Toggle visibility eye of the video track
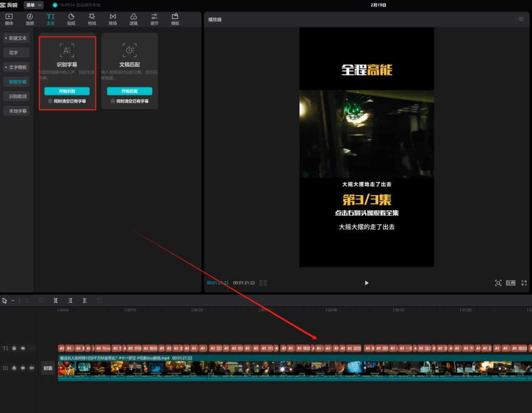The image size is (532, 413). (x=23, y=368)
